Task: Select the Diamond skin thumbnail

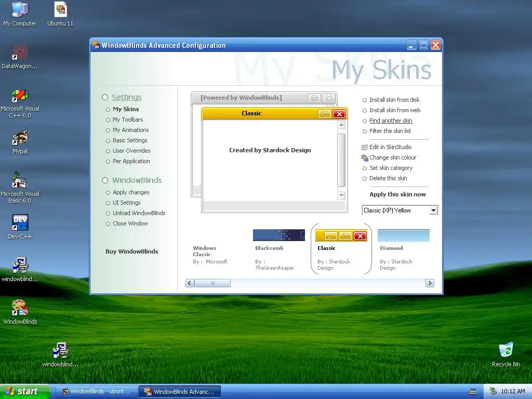Action: (403, 235)
